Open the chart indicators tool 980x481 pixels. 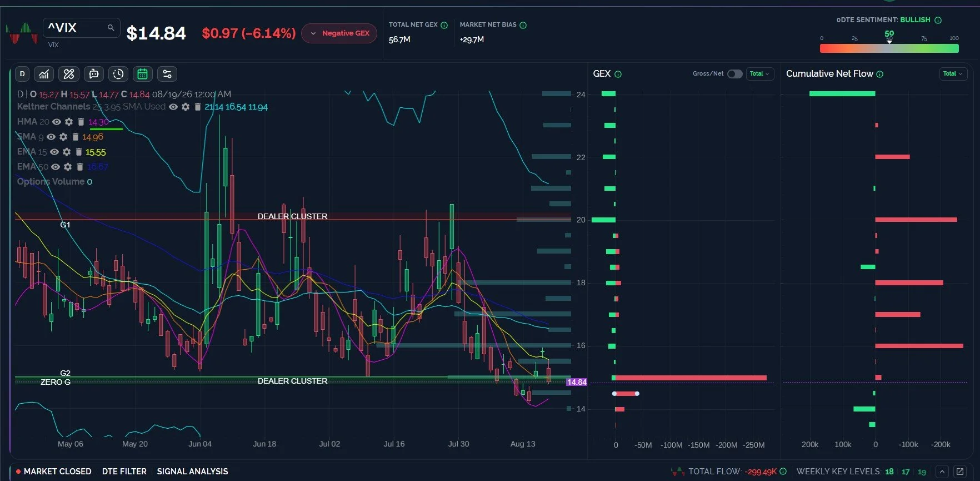click(x=44, y=74)
